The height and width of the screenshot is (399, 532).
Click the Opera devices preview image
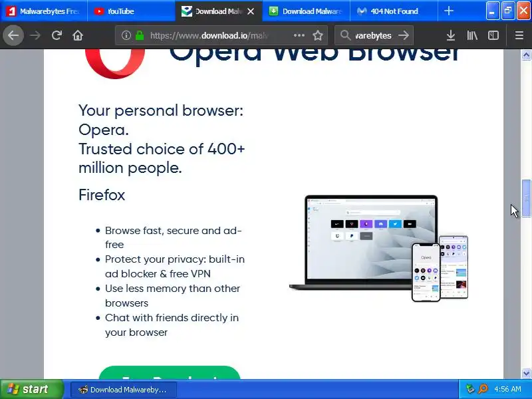point(378,248)
